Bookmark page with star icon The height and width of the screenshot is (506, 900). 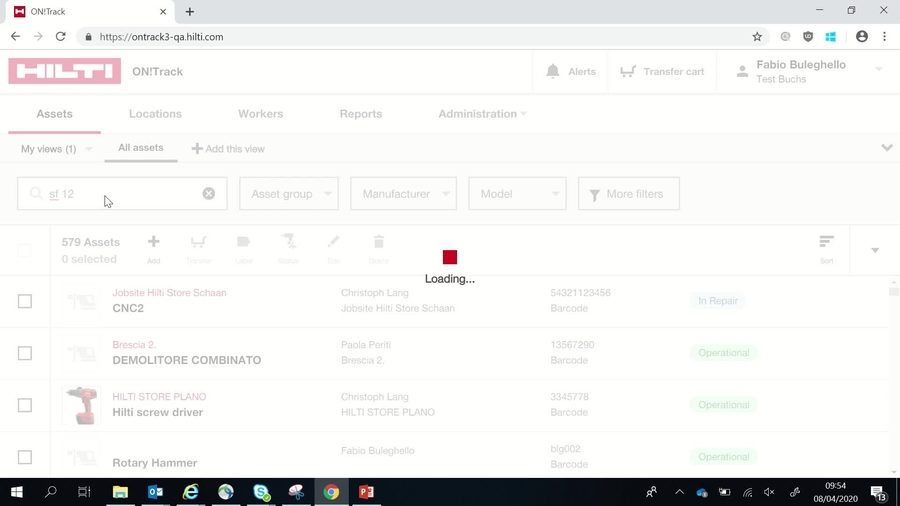pos(757,37)
